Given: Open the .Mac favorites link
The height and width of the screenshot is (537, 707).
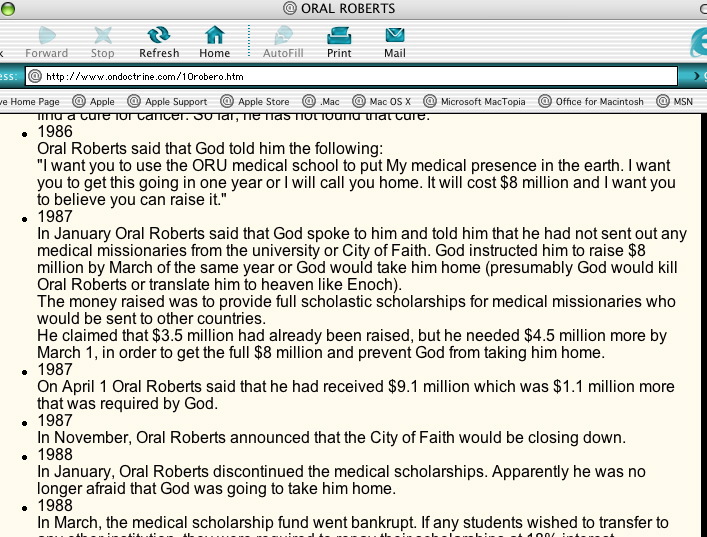Looking at the screenshot, I should click(329, 102).
